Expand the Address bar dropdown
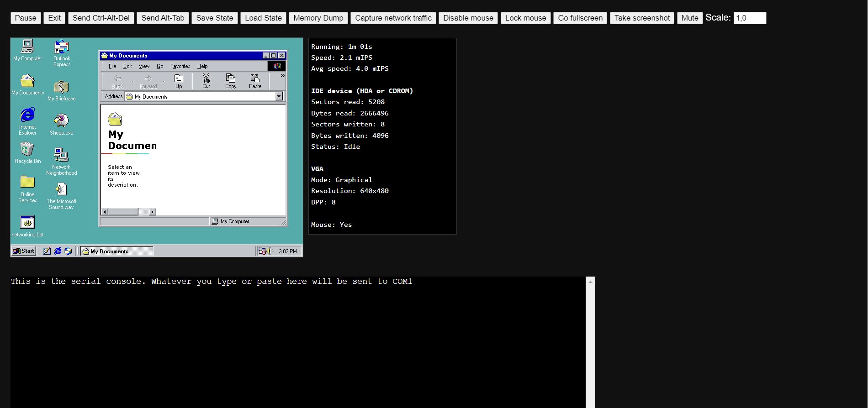The image size is (868, 408). [279, 96]
